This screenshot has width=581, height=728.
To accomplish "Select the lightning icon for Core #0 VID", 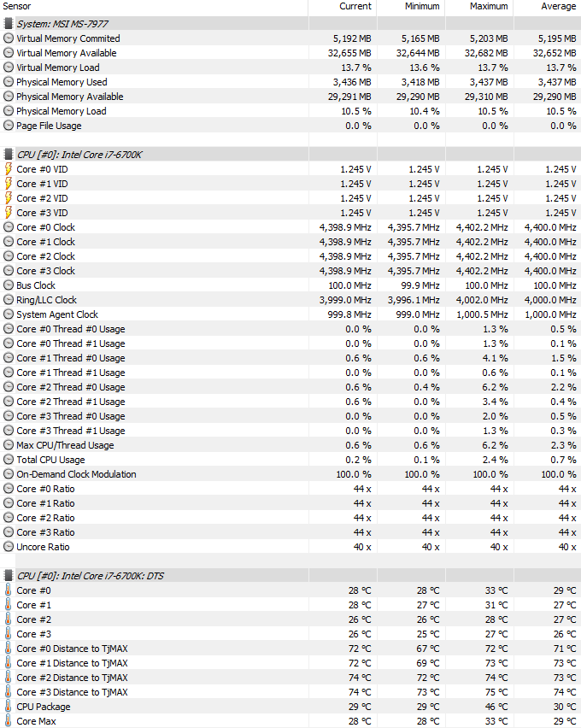I will [x=8, y=169].
